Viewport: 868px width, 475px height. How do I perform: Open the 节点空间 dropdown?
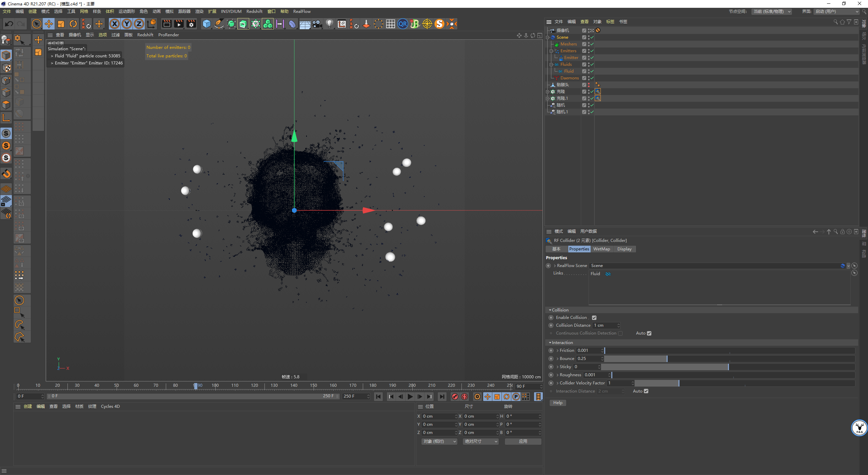772,12
